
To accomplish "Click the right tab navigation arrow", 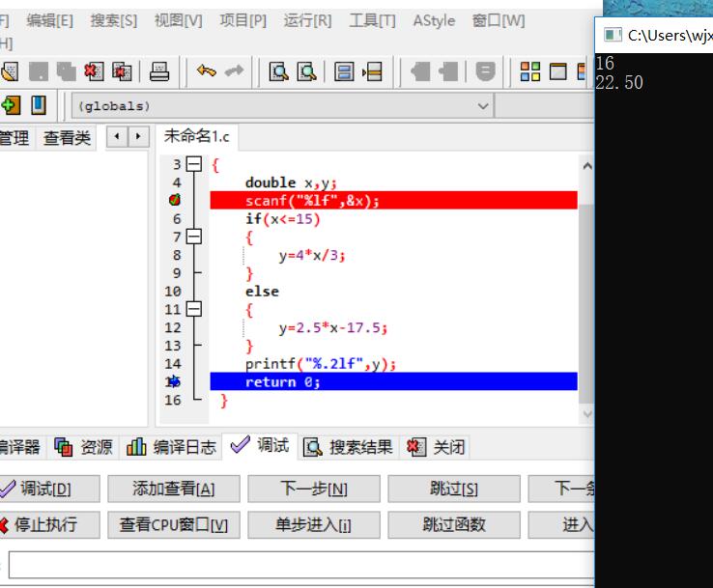I will (x=138, y=136).
